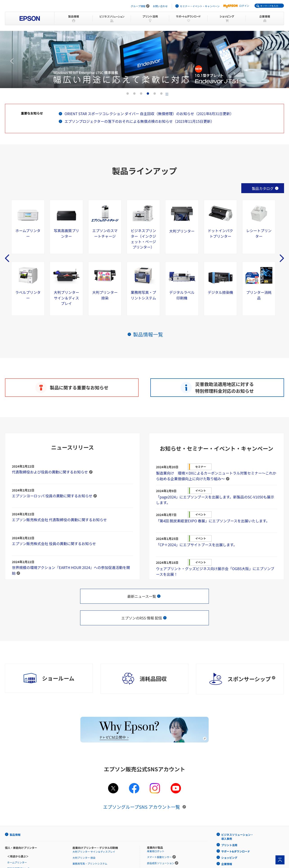
Task: Open the ホームプリンター product card
Action: (x=28, y=227)
